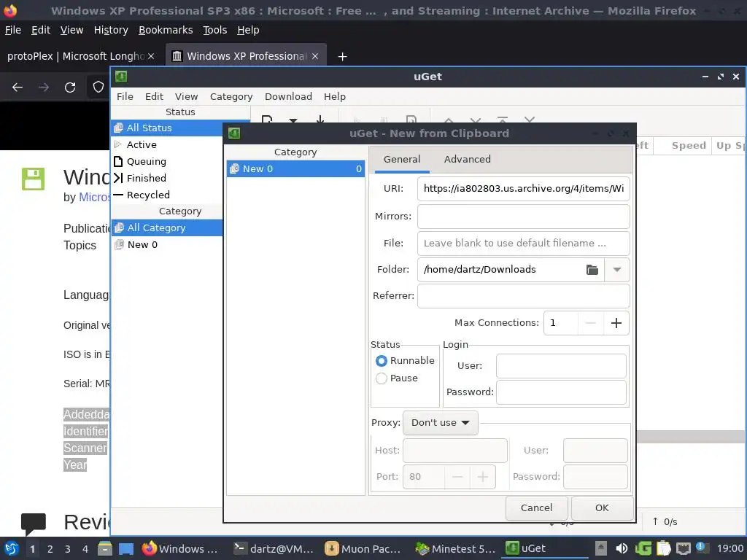
Task: Click the green floppy software icon on page
Action: (x=34, y=179)
